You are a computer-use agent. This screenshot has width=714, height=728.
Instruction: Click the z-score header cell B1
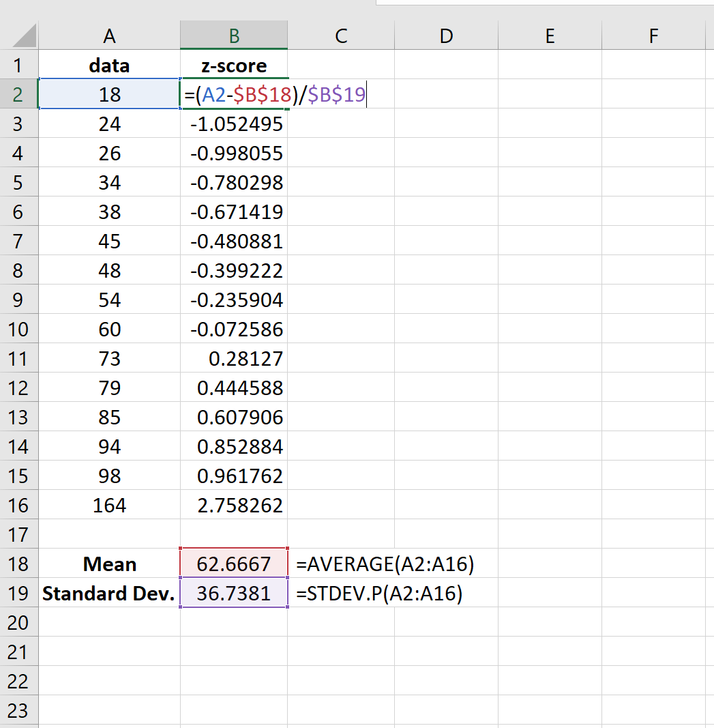pos(234,65)
